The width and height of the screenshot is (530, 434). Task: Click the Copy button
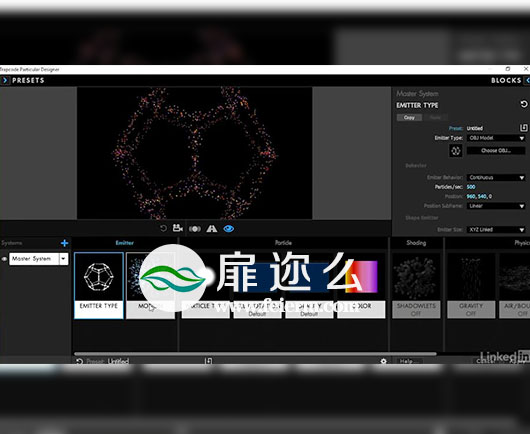click(409, 118)
